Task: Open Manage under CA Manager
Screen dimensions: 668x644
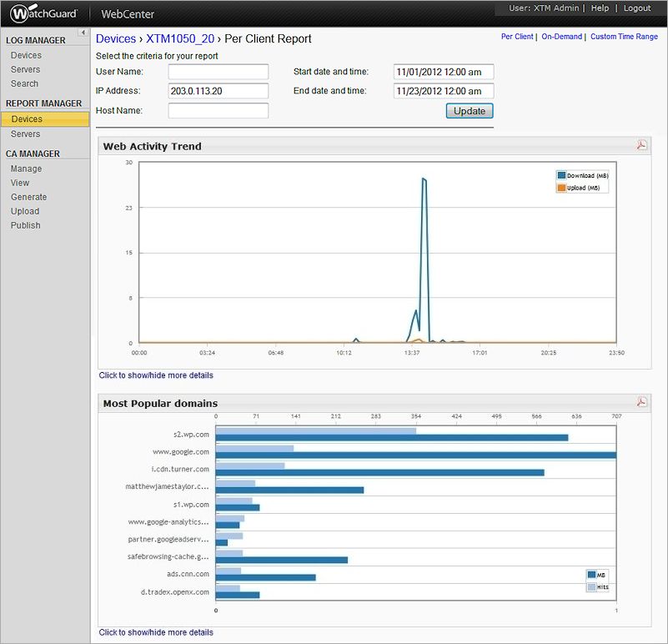Action: pyautogui.click(x=27, y=168)
